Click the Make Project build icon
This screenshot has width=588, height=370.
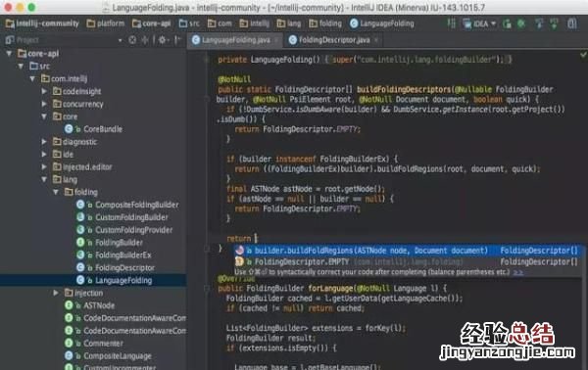pyautogui.click(x=451, y=23)
